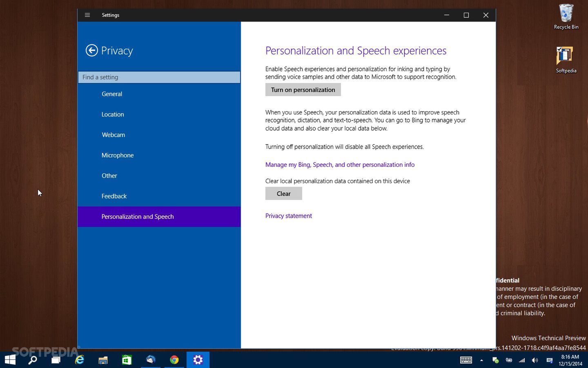Image resolution: width=588 pixels, height=368 pixels.
Task: Open the Windows Store taskbar icon
Action: [127, 360]
